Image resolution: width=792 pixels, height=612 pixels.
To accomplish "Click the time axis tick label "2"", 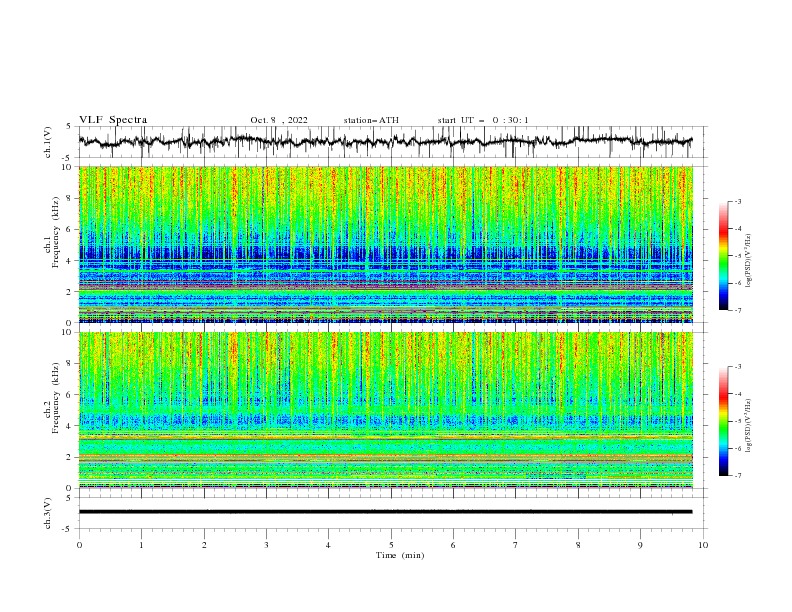I will [204, 545].
